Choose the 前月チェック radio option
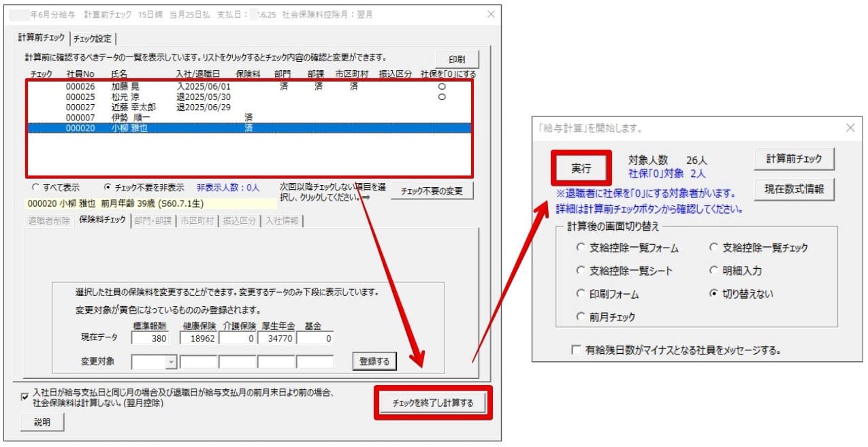 click(581, 317)
